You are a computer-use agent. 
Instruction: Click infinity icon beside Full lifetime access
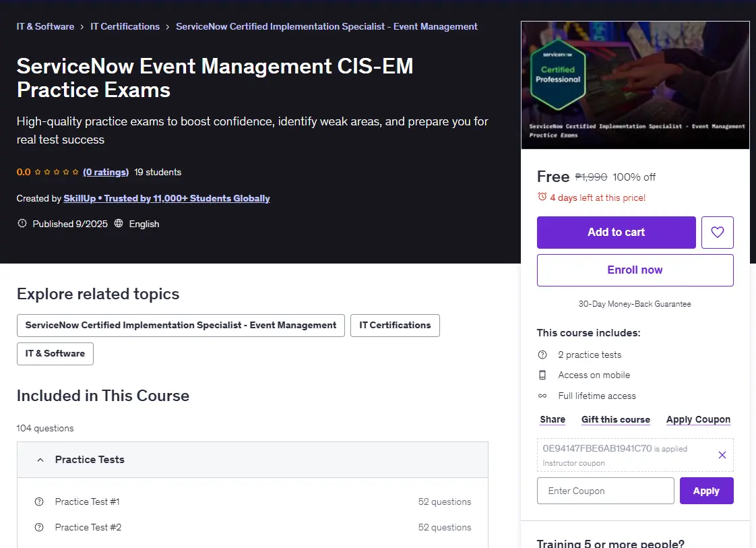pyautogui.click(x=542, y=396)
